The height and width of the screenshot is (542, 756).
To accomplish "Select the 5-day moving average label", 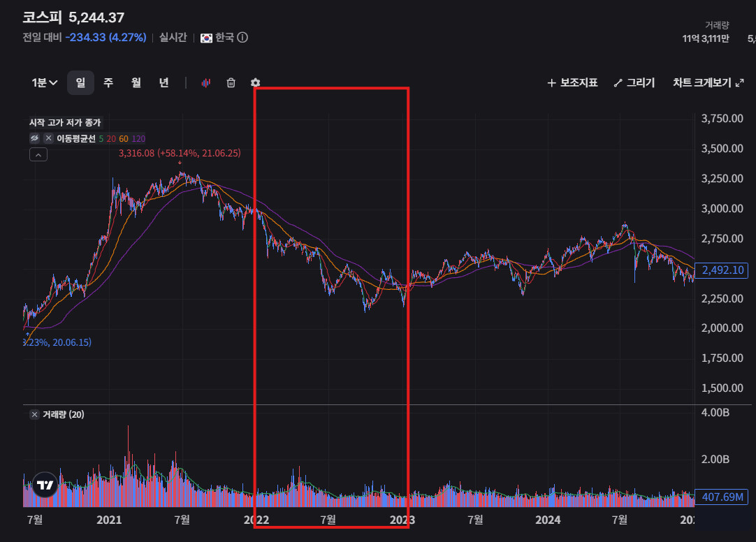I will (x=101, y=139).
